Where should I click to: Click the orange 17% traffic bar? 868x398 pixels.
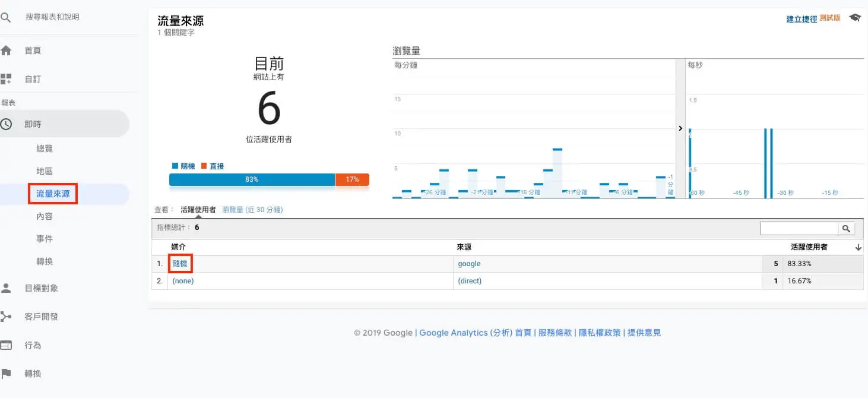(352, 179)
